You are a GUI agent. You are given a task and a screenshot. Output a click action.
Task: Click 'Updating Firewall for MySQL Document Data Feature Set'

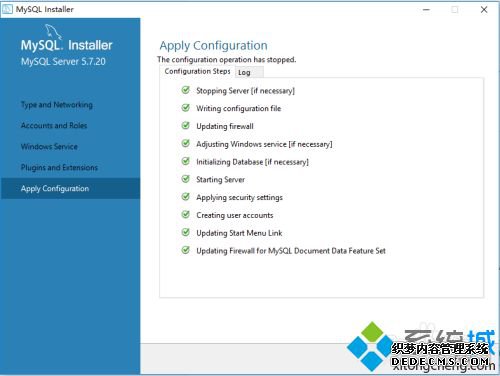(x=291, y=251)
